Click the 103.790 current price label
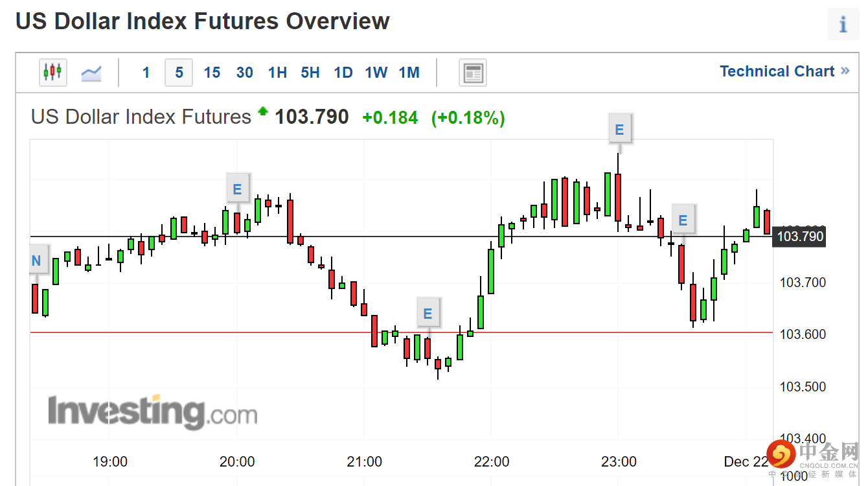The height and width of the screenshot is (486, 868). (801, 237)
